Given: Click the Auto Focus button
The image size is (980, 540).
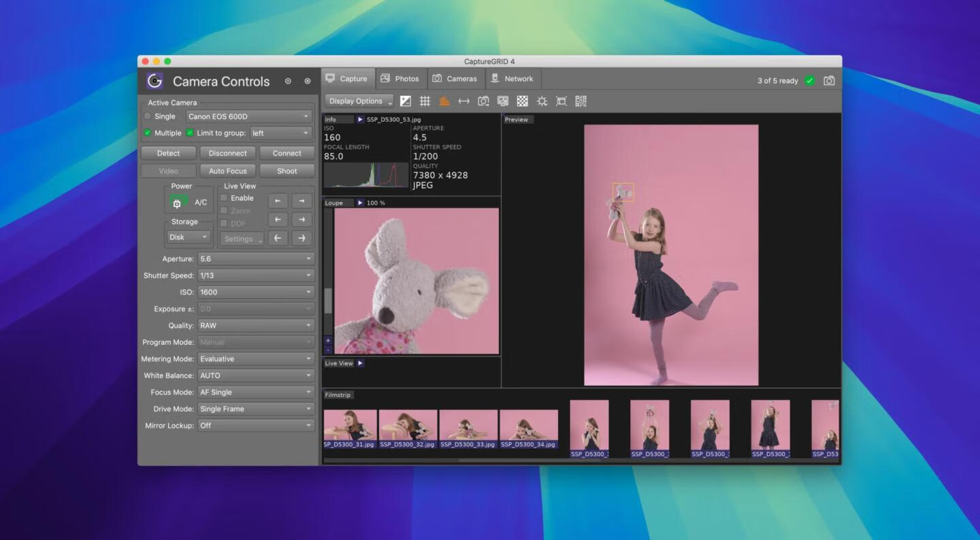Looking at the screenshot, I should pos(227,171).
